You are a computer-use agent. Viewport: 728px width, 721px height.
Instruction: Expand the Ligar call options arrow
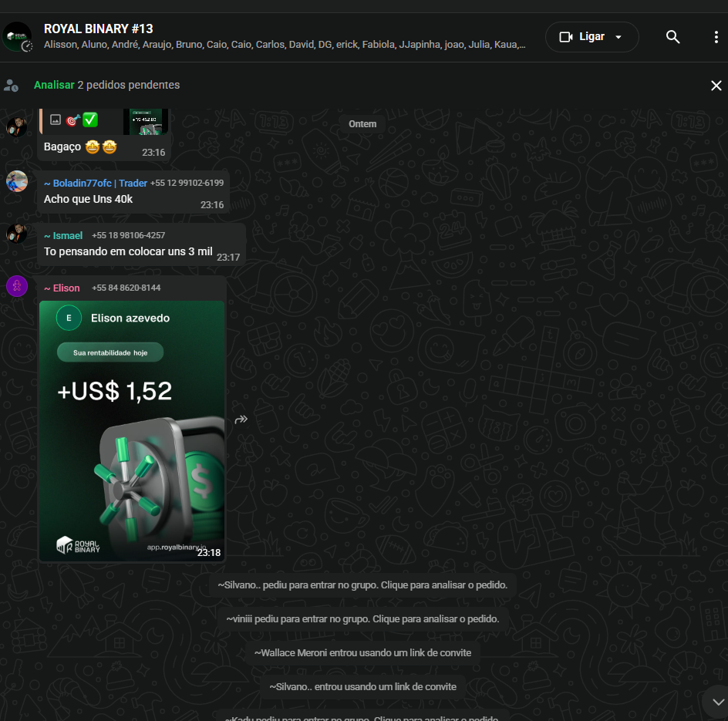tap(618, 37)
